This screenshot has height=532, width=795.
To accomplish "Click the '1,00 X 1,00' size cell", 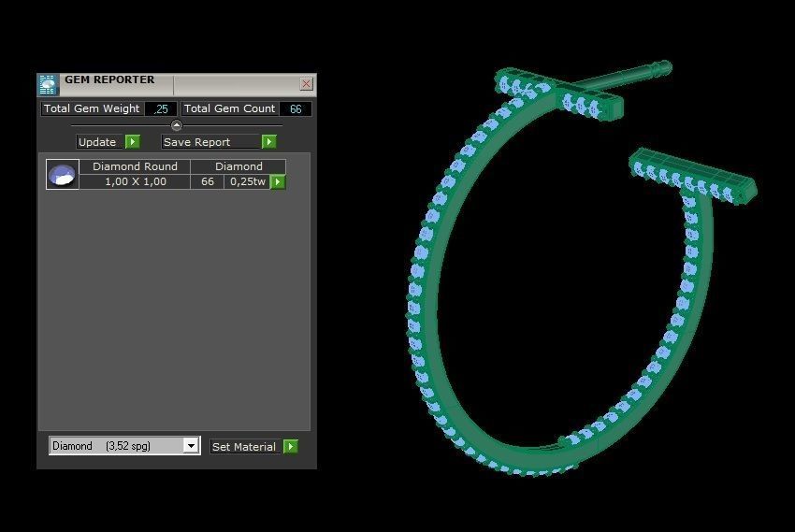I will (x=135, y=182).
